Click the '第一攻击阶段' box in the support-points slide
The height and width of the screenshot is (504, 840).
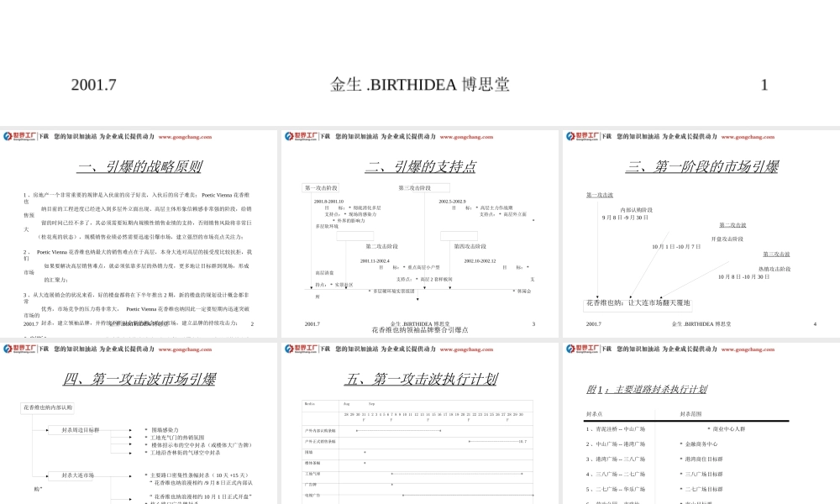click(322, 188)
